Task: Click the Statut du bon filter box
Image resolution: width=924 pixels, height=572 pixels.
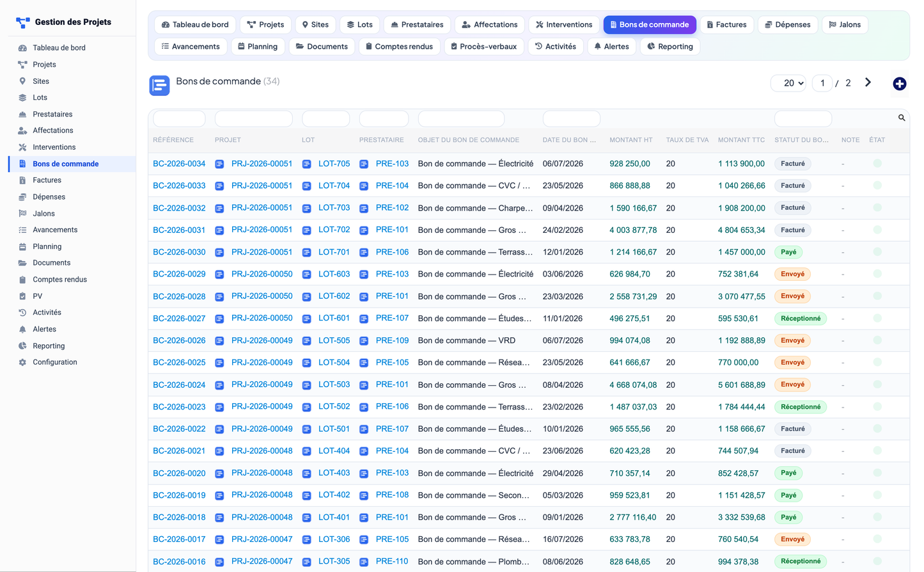Action: 803,118
